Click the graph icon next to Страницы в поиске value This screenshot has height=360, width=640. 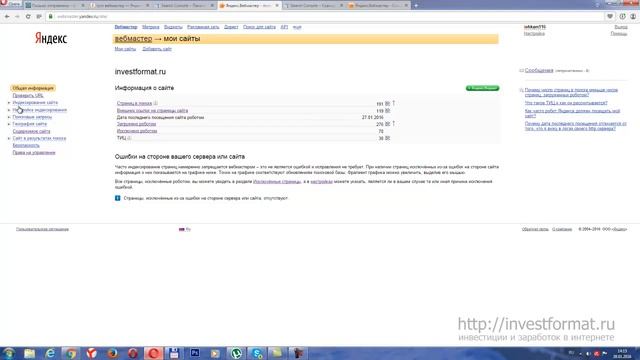(x=387, y=104)
